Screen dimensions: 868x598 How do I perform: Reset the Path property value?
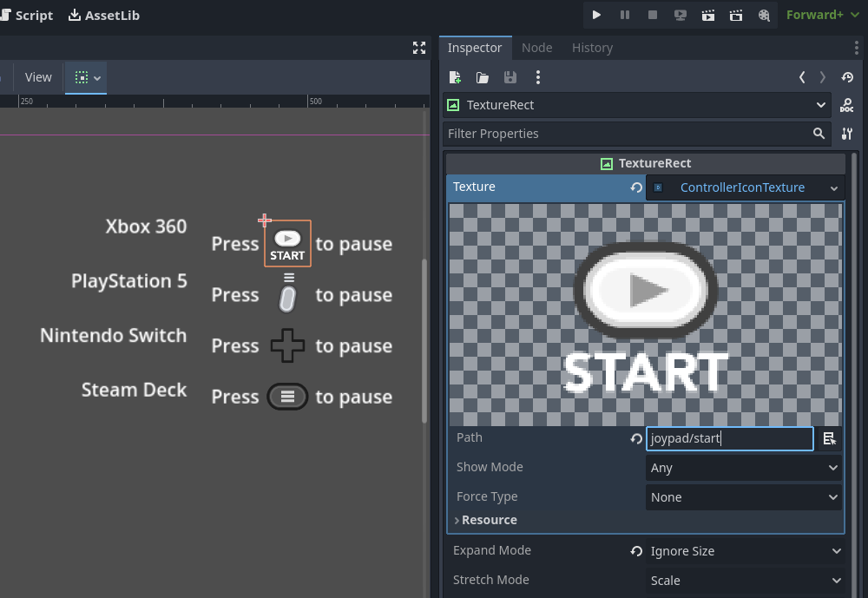point(636,438)
